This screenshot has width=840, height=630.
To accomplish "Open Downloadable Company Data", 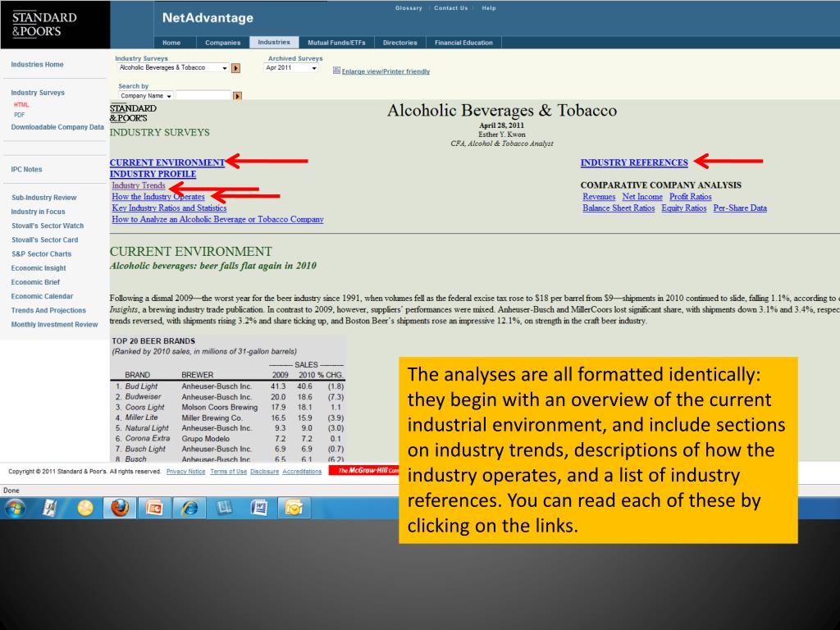I will [57, 127].
